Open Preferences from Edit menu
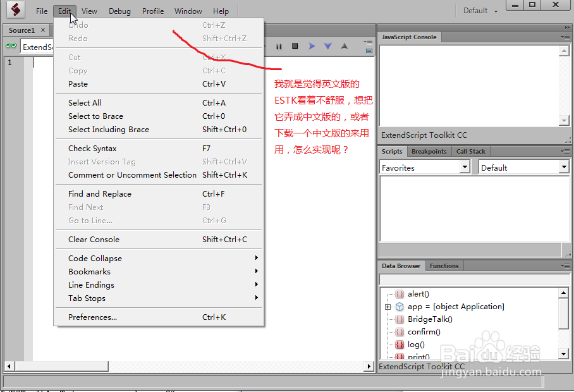The image size is (574, 392). click(159, 317)
